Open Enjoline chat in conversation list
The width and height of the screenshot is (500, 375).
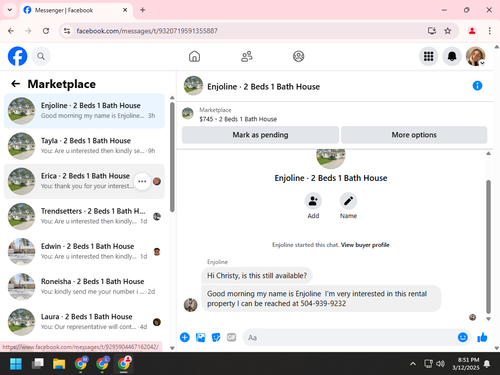[84, 111]
